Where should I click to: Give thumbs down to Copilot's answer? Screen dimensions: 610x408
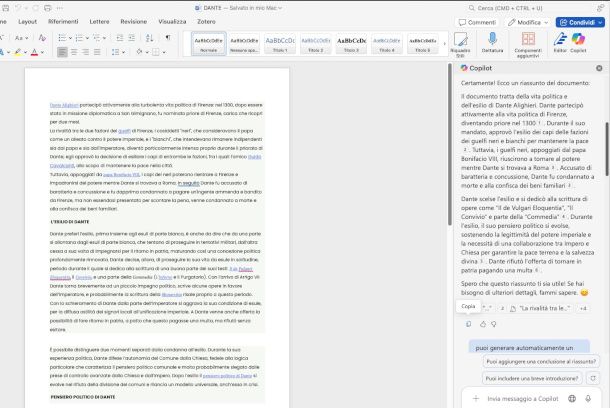click(493, 323)
